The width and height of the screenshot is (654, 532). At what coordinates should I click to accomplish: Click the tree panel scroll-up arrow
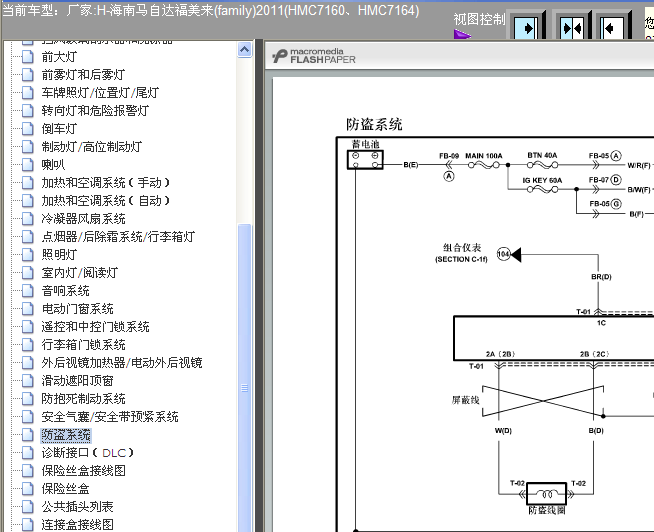pos(244,50)
